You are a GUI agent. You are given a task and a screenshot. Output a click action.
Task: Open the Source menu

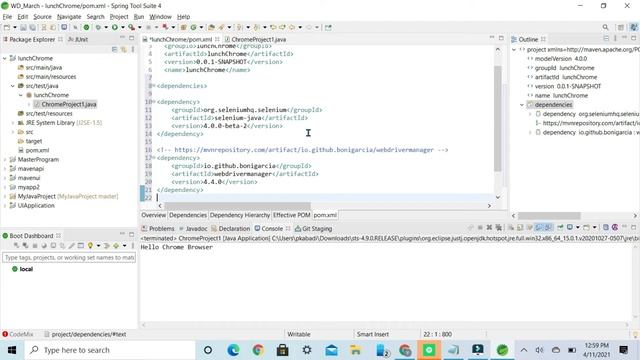(x=42, y=17)
